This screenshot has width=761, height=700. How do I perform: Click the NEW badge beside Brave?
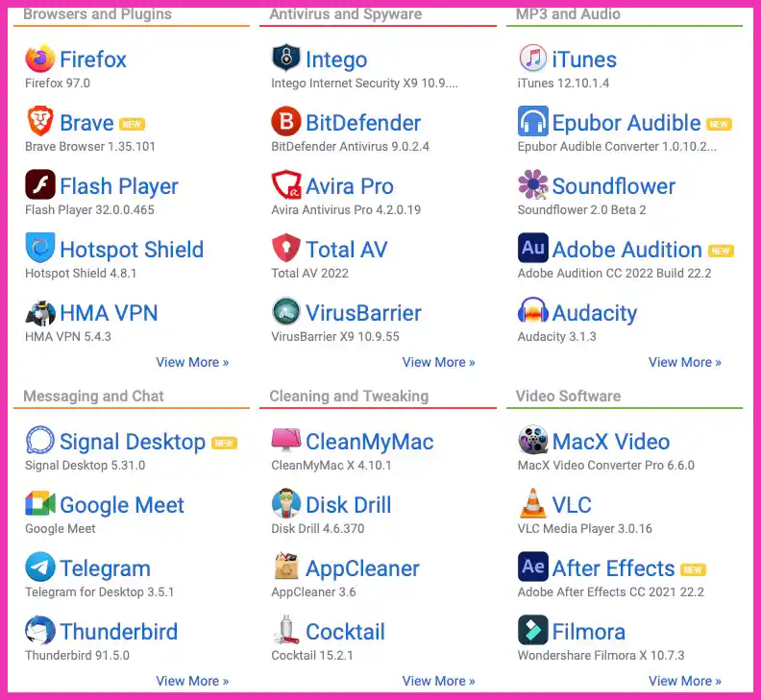pyautogui.click(x=132, y=124)
